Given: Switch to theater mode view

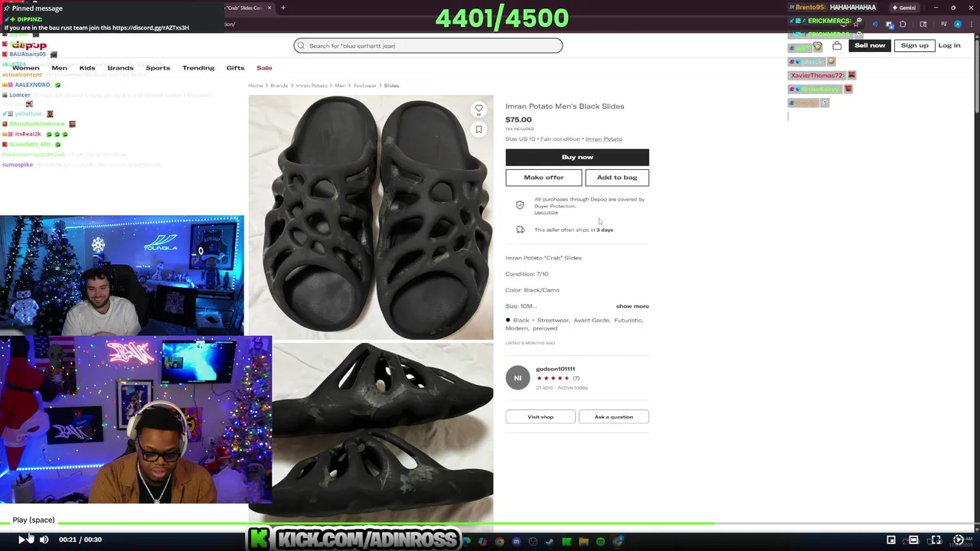Looking at the screenshot, I should (x=913, y=540).
